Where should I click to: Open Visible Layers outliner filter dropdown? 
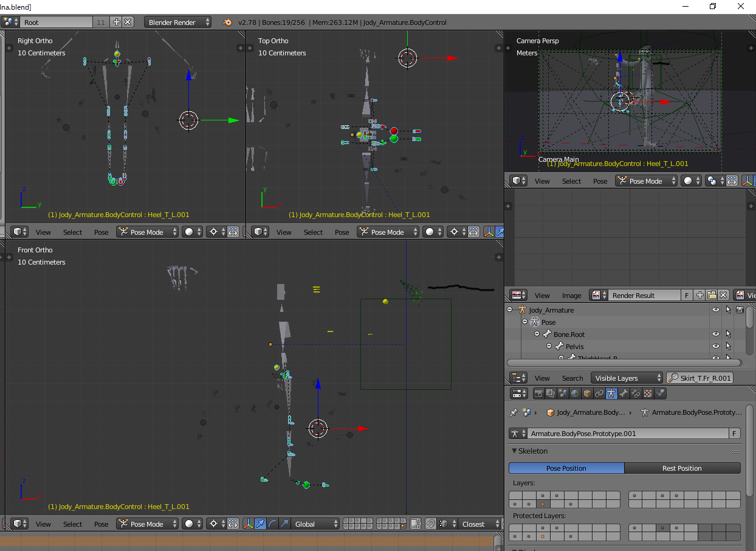click(x=627, y=378)
